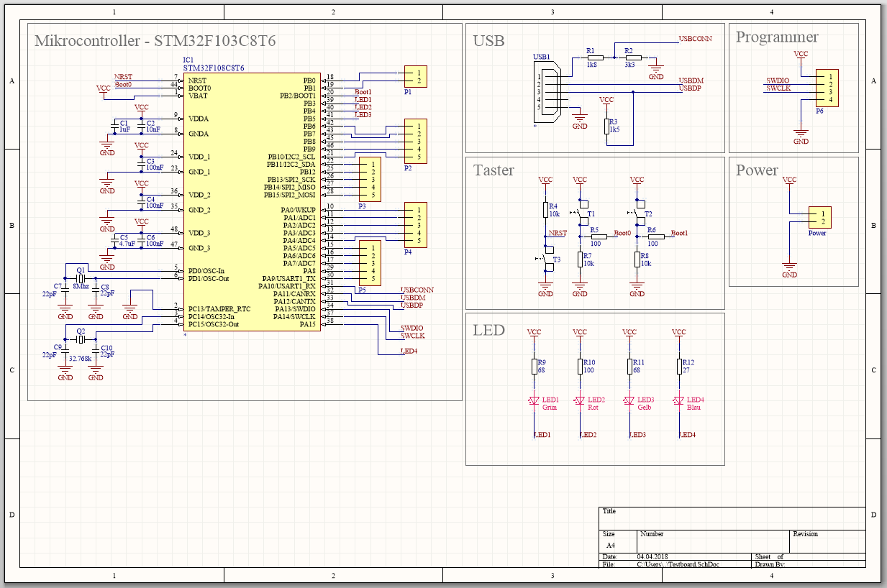Screen dimensions: 887x588
Task: Click capacitor C9 22pF near Q2
Action: [65, 351]
